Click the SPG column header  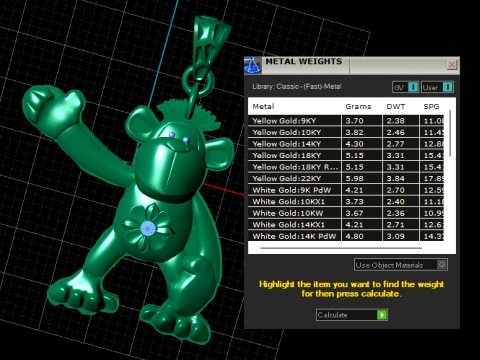click(x=431, y=106)
